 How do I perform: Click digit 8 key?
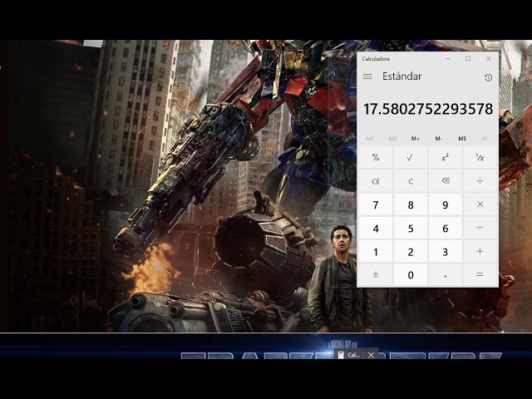coord(410,204)
